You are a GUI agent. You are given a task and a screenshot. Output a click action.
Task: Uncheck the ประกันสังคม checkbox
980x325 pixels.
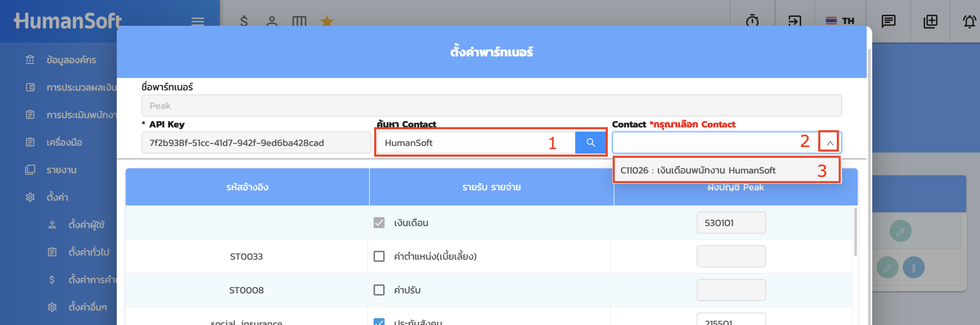(379, 322)
